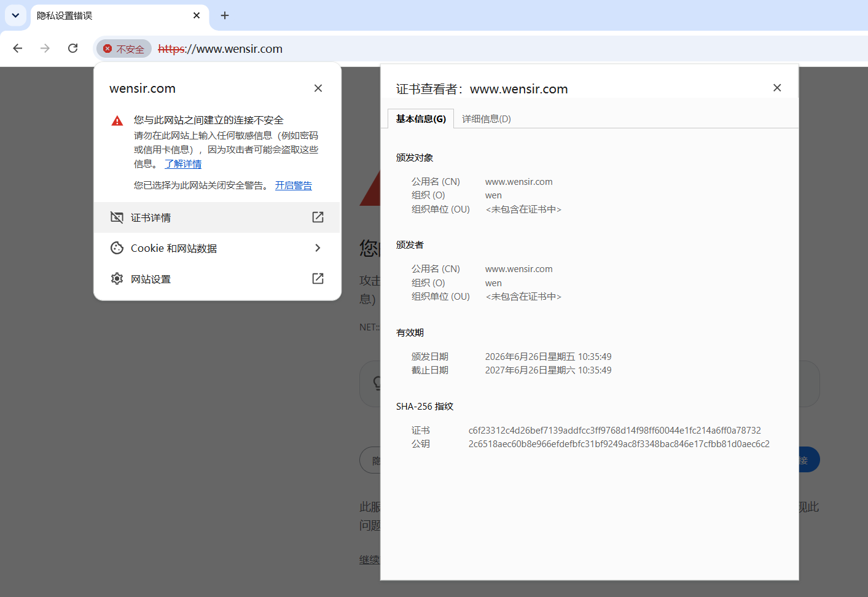Screen dimensions: 868x597
Task: Click the browser back arrow
Action: [x=18, y=49]
